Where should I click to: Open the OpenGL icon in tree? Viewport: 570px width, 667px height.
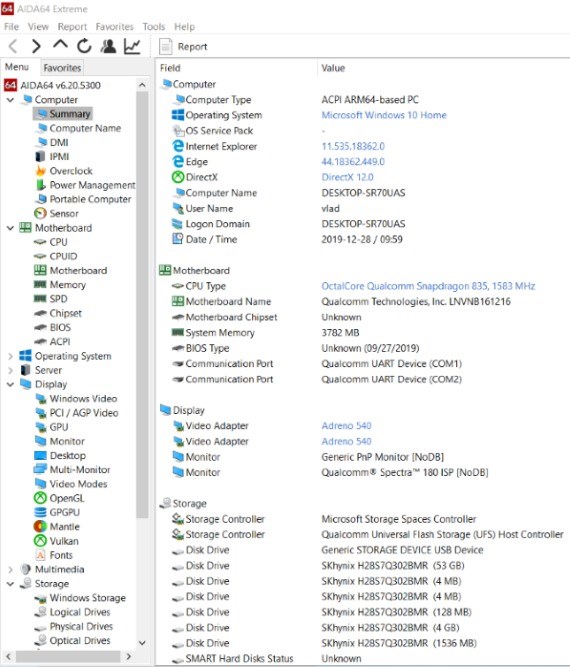[x=40, y=498]
